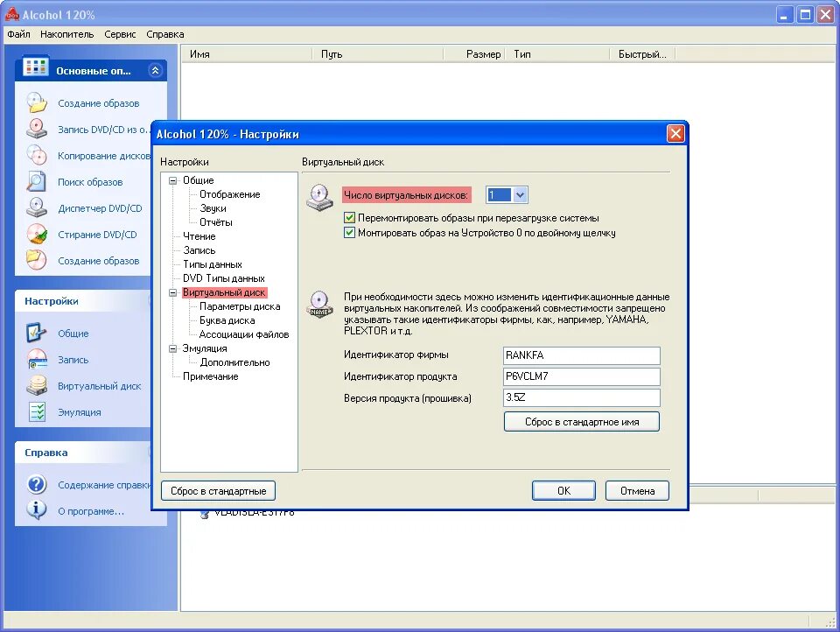Click the Поиск образов magnifier icon

tap(37, 181)
